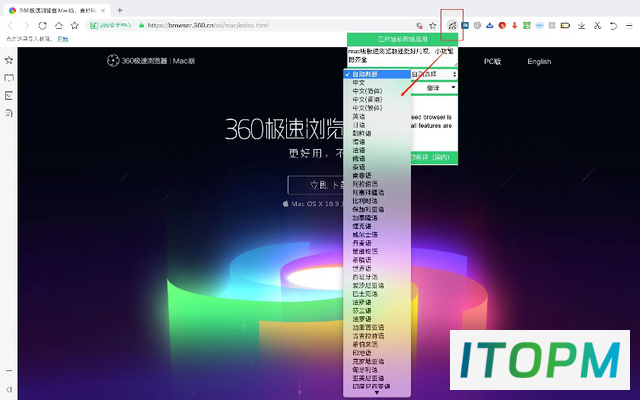640x400 pixels.
Task: Click the gray circular extension icon
Action: [x=477, y=25]
